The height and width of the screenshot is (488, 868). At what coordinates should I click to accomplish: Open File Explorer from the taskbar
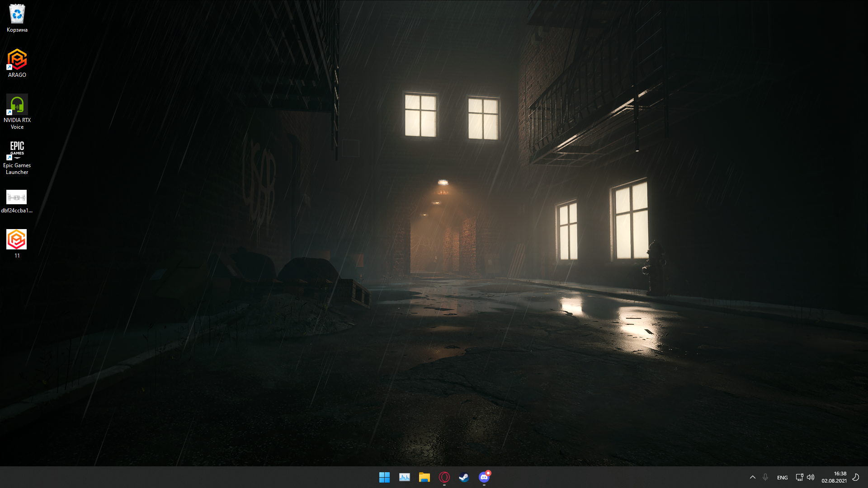click(424, 477)
